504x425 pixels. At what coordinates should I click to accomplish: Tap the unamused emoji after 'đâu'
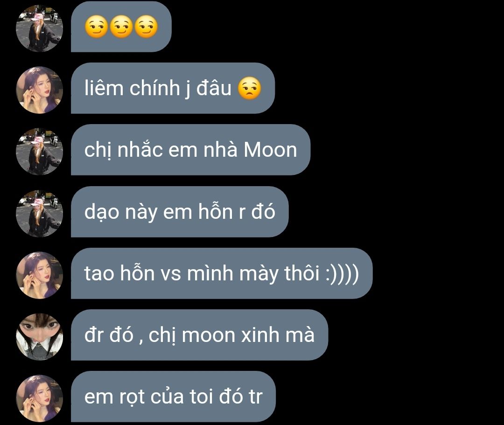click(x=249, y=88)
